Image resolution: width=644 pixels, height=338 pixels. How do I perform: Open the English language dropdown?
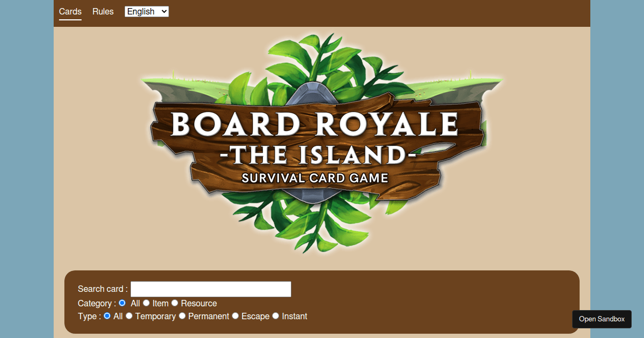pos(147,11)
